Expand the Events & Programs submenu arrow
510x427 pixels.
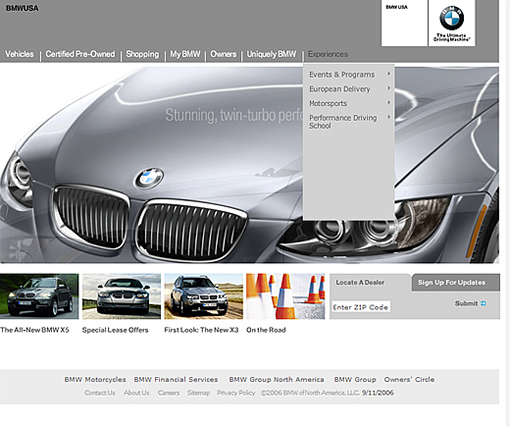click(x=389, y=74)
